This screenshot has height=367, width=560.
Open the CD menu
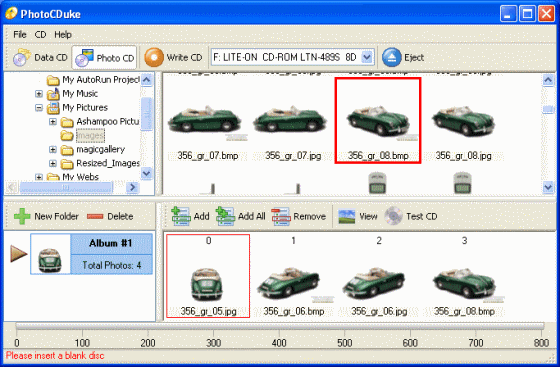pyautogui.click(x=40, y=35)
